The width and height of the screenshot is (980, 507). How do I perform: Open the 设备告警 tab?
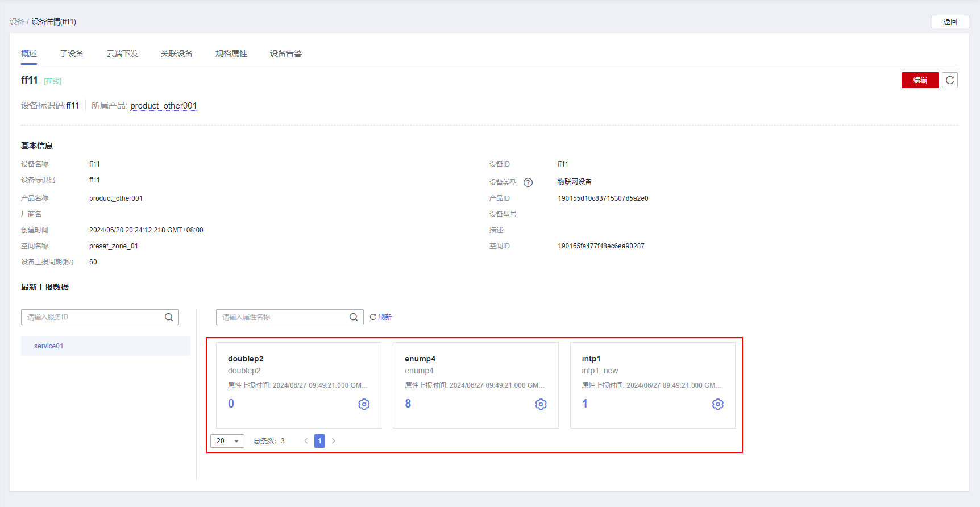[286, 53]
